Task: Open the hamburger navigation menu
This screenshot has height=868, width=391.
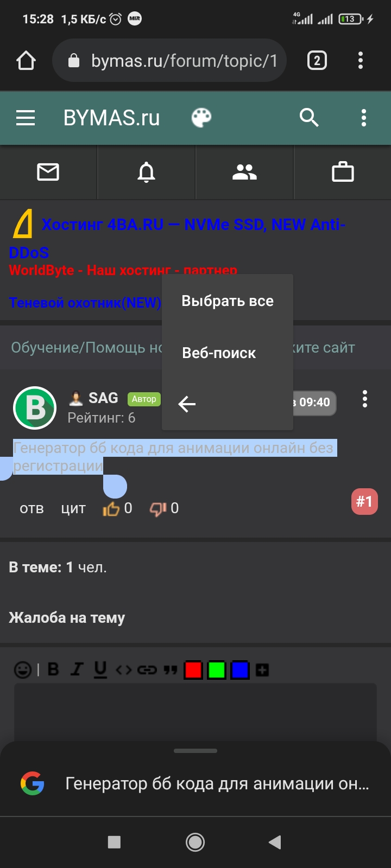Action: pos(26,118)
